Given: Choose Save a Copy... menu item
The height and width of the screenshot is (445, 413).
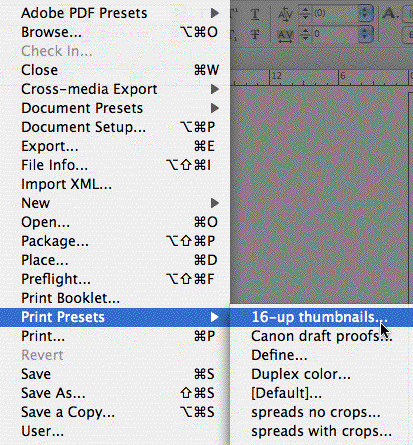Looking at the screenshot, I should pyautogui.click(x=115, y=412).
